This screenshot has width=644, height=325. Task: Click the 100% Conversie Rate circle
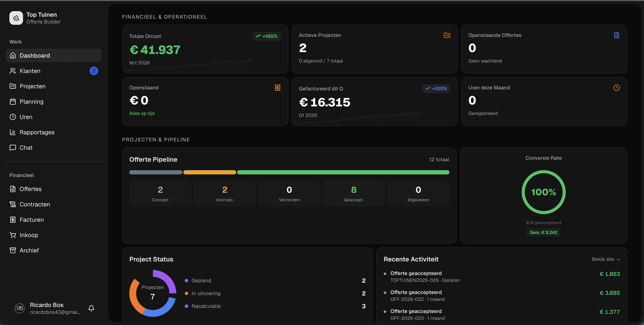tap(543, 192)
